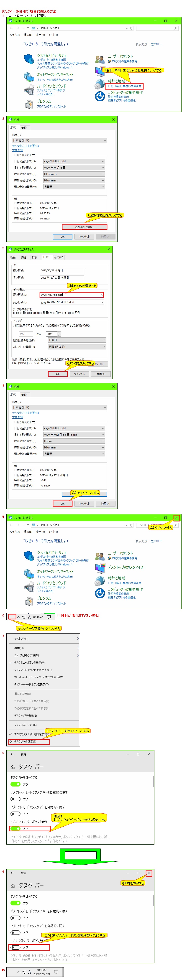Switch to 時刻 tab in 形式のカスタマイズ dialog
Viewport: 187px width, 980px height.
35,257
